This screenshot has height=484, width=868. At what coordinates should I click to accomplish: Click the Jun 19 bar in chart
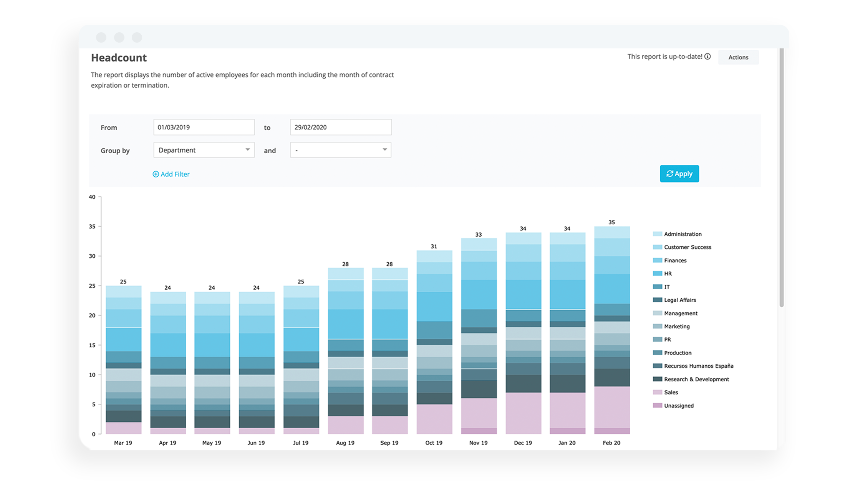tap(257, 363)
